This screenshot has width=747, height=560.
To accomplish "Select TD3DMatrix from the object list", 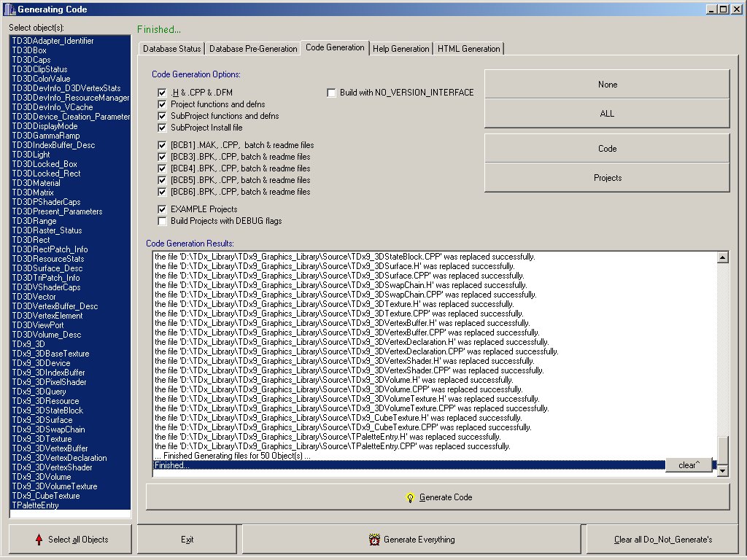I will click(x=33, y=192).
